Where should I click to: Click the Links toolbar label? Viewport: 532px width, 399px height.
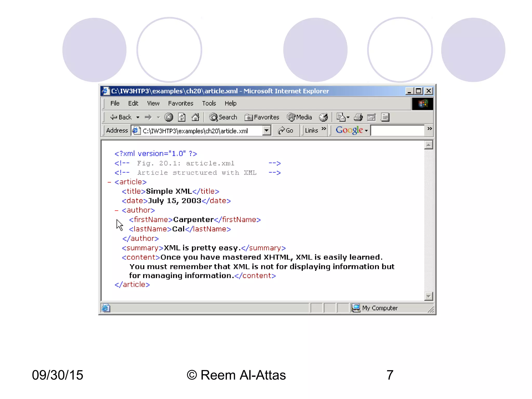[311, 130]
